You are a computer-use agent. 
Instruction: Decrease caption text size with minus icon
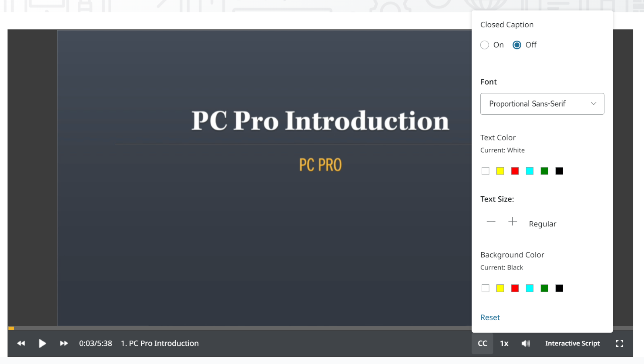point(491,222)
